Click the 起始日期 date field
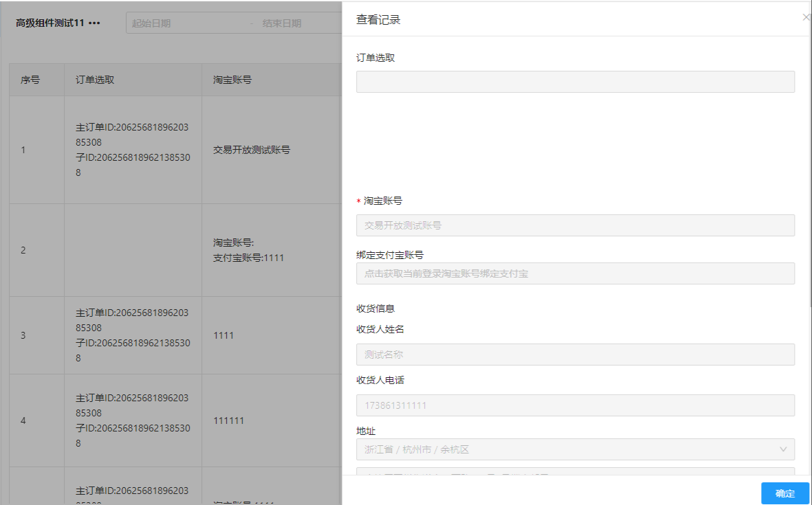 [186, 23]
